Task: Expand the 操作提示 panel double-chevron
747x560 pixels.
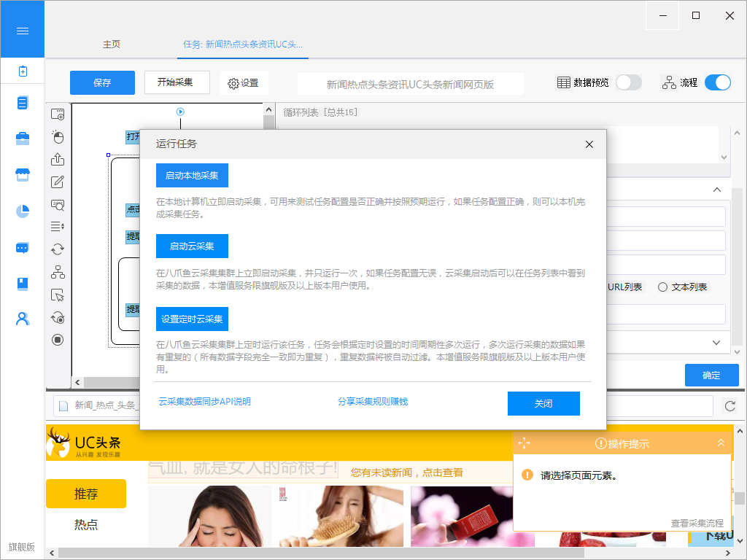Action: 721,443
